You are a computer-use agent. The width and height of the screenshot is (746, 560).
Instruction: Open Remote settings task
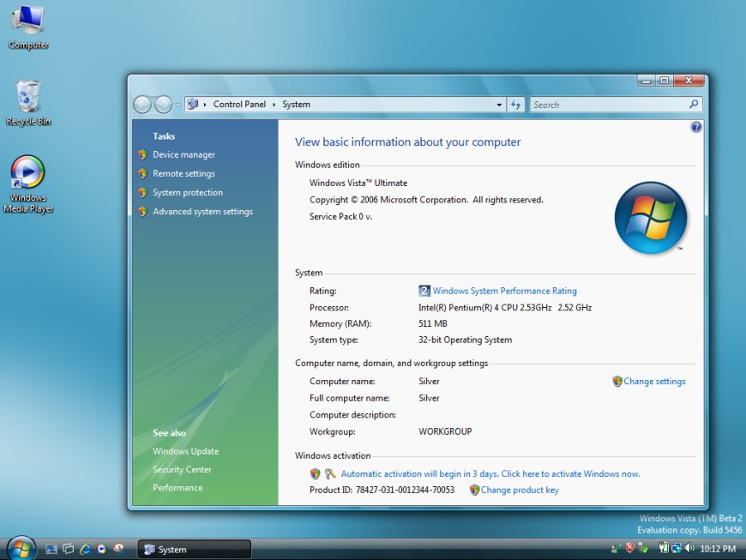(183, 174)
